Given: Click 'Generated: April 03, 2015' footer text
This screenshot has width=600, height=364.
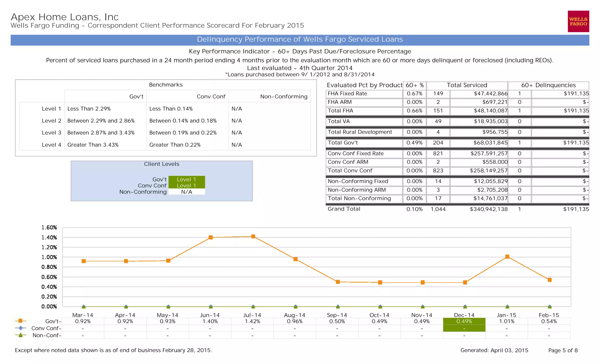Looking at the screenshot, I should click(x=495, y=350).
